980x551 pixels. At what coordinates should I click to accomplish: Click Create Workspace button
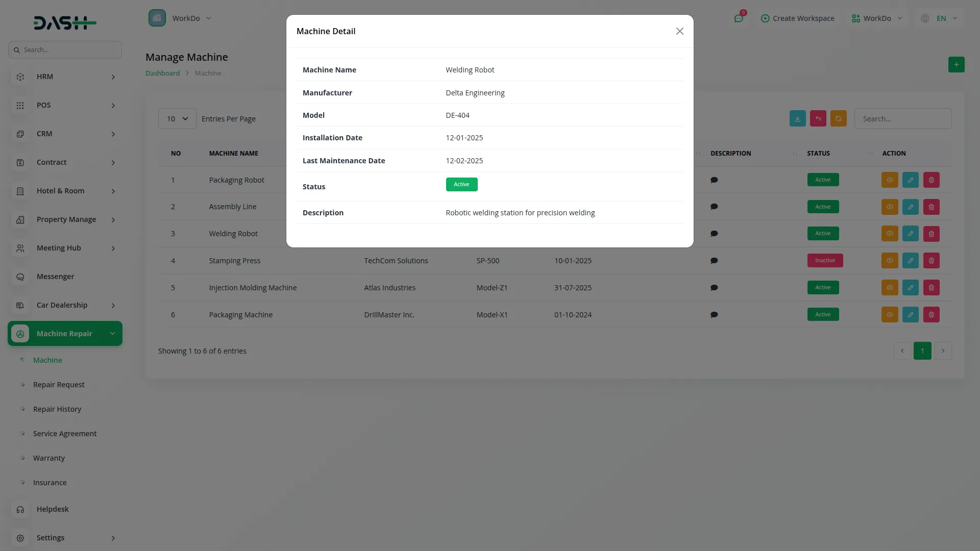click(797, 18)
